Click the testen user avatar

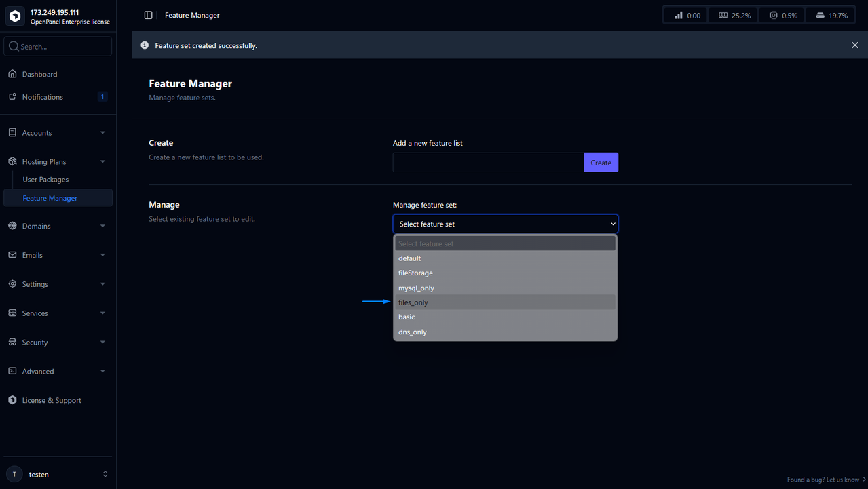[14, 474]
